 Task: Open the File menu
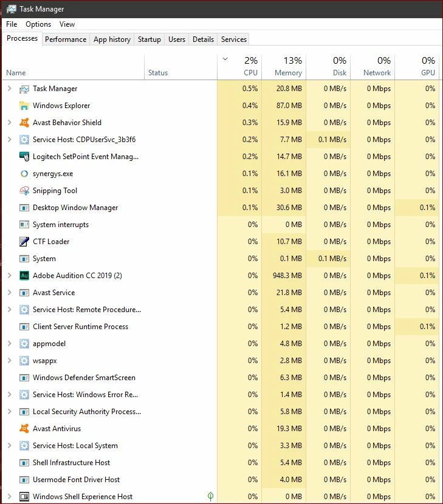[x=12, y=24]
